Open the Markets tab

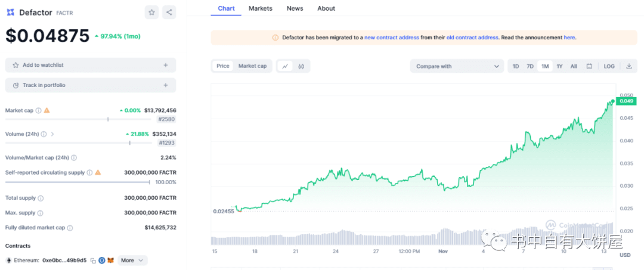[260, 8]
